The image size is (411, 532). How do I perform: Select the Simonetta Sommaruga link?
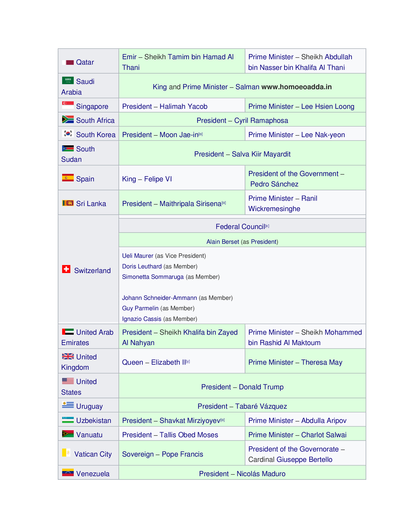click(153, 277)
